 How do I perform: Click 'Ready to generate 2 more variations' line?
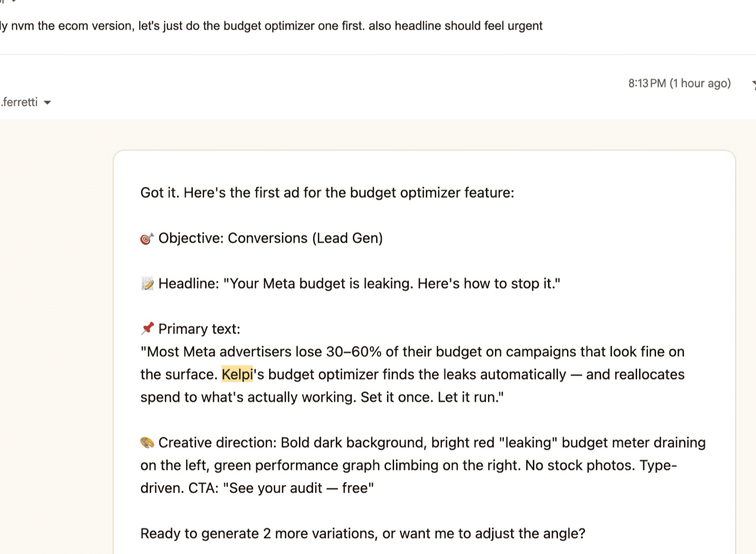363,533
